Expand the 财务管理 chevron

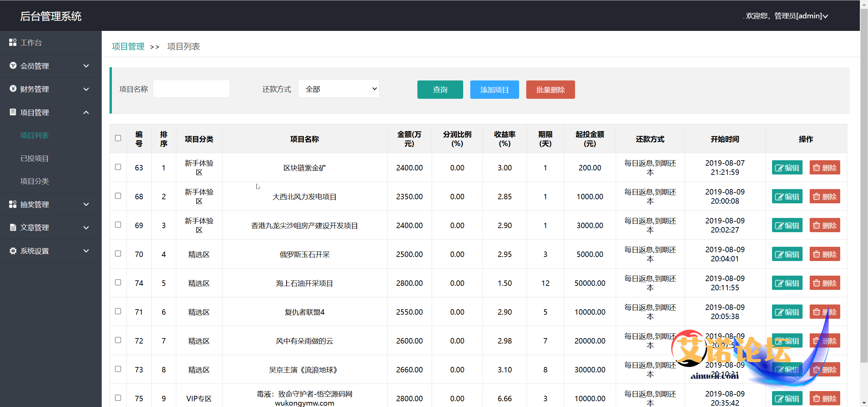[x=86, y=89]
